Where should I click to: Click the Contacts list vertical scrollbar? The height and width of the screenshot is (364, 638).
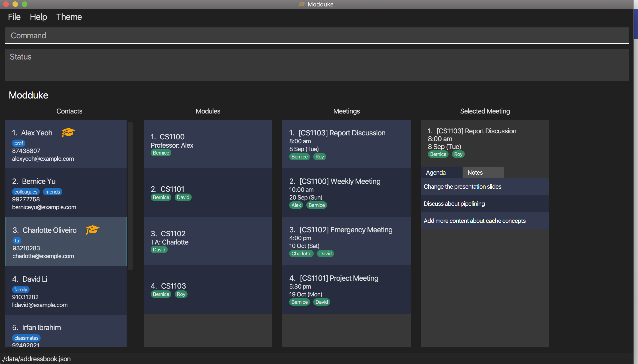coord(130,196)
